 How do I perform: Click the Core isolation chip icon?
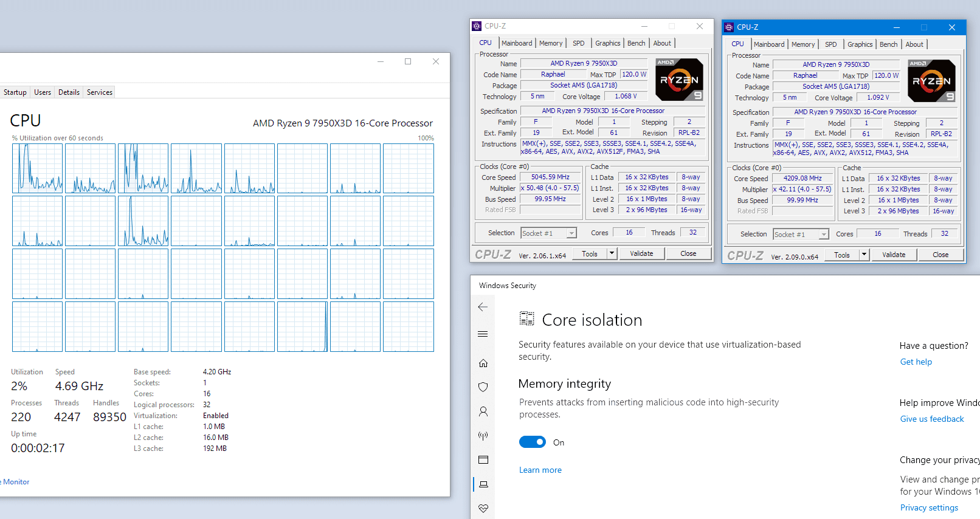tap(526, 318)
